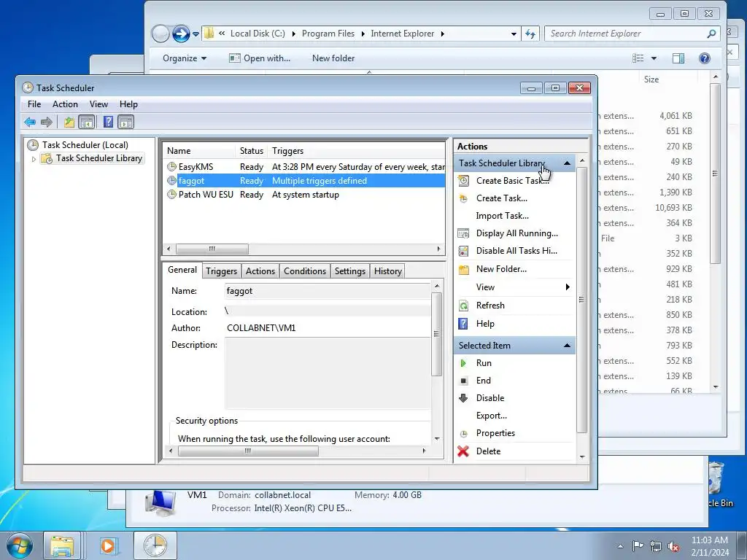Click Help in Actions pane

[x=485, y=323]
